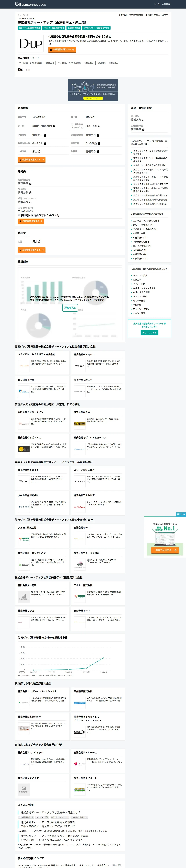This screenshot has width=186, height=868.
Task: Click the 詳しくはこちら button in sidebar box
Action: 149,333
